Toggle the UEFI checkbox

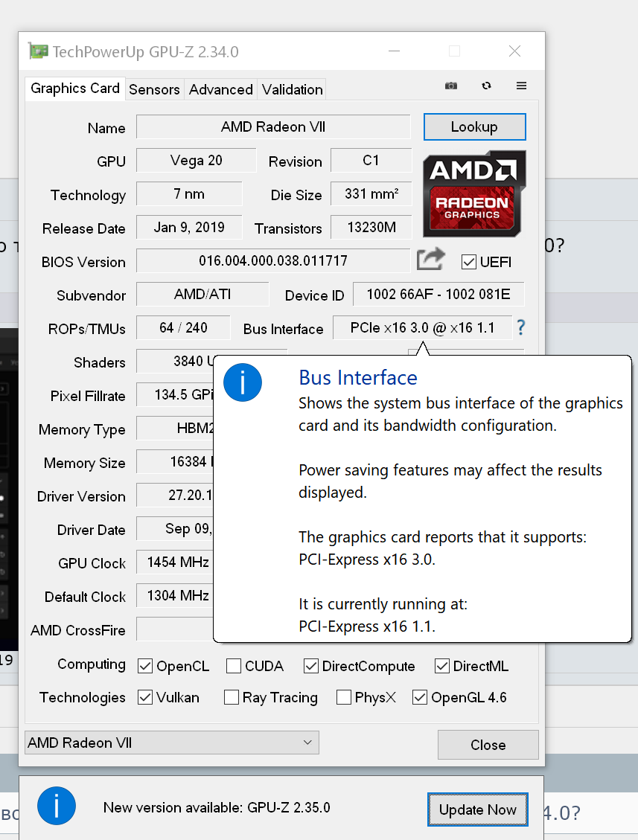click(468, 262)
